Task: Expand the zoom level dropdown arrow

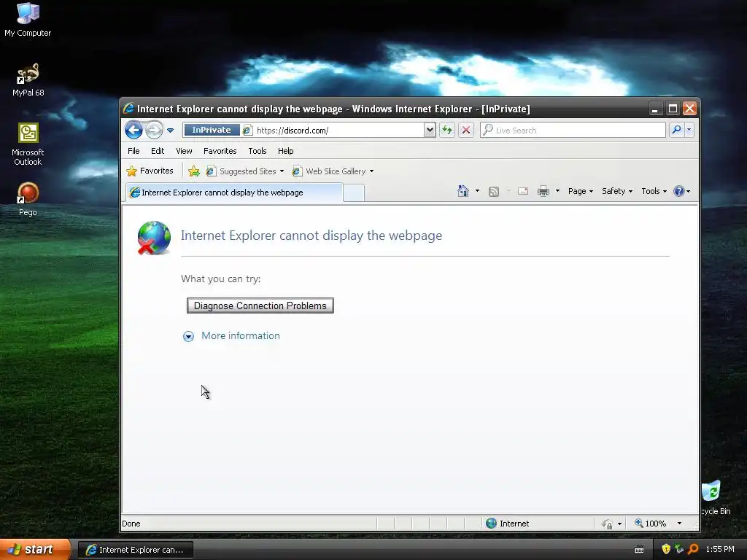Action: (x=679, y=524)
